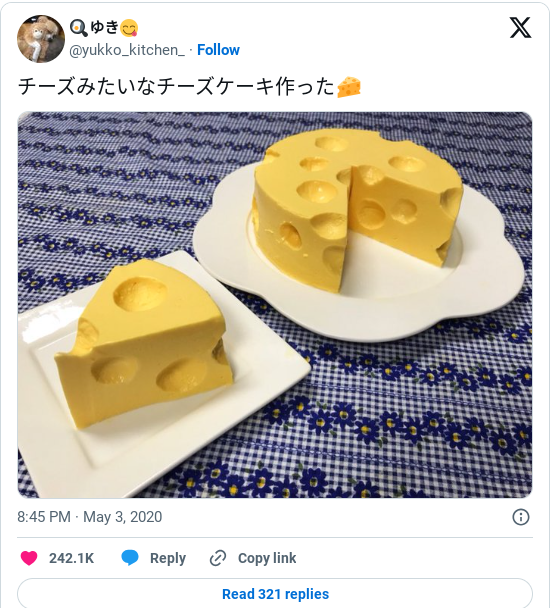Click the blue reply bubble icon
Screen dimensions: 552x608
(130, 558)
